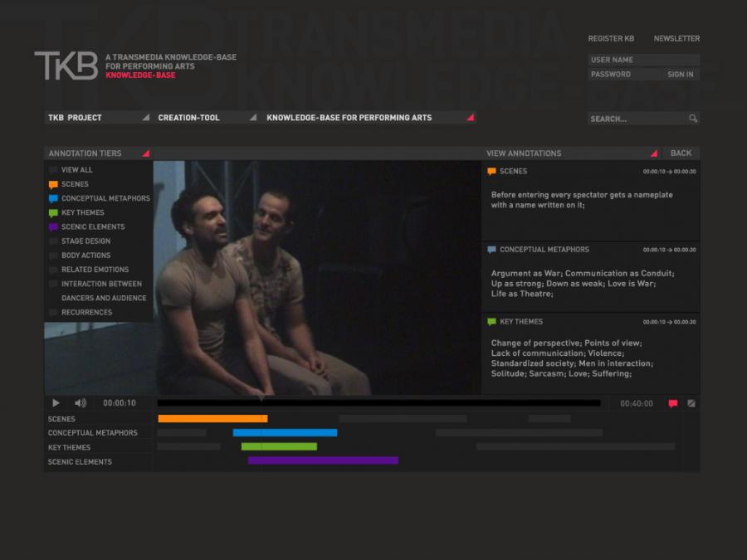Click the green Key Themes icon in the annotations panel
Screen dimensions: 747x560
[491, 322]
